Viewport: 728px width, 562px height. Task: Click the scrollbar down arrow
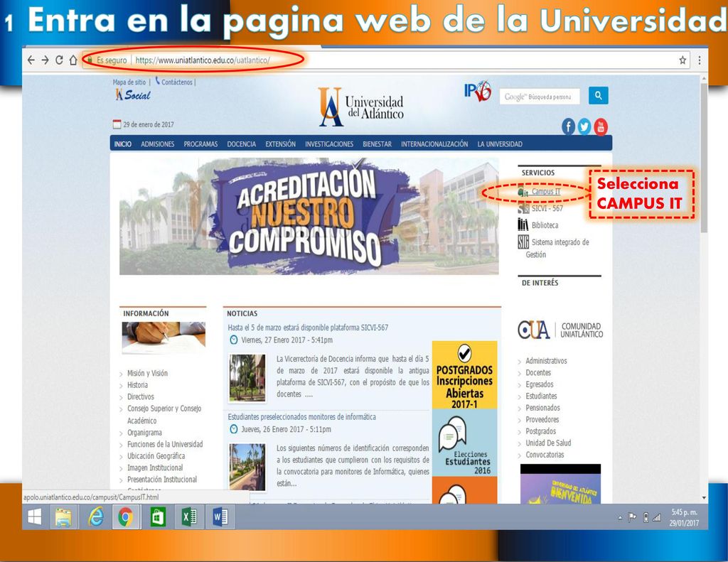pos(704,498)
